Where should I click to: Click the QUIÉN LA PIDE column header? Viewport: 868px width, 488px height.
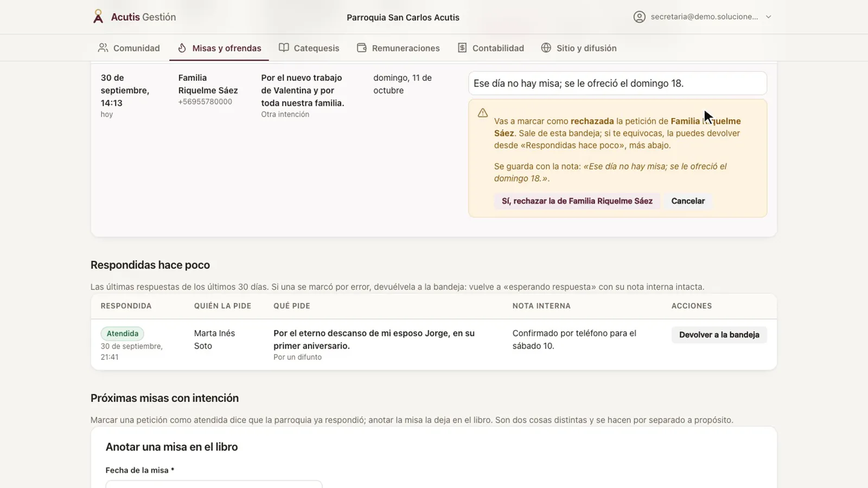click(222, 306)
